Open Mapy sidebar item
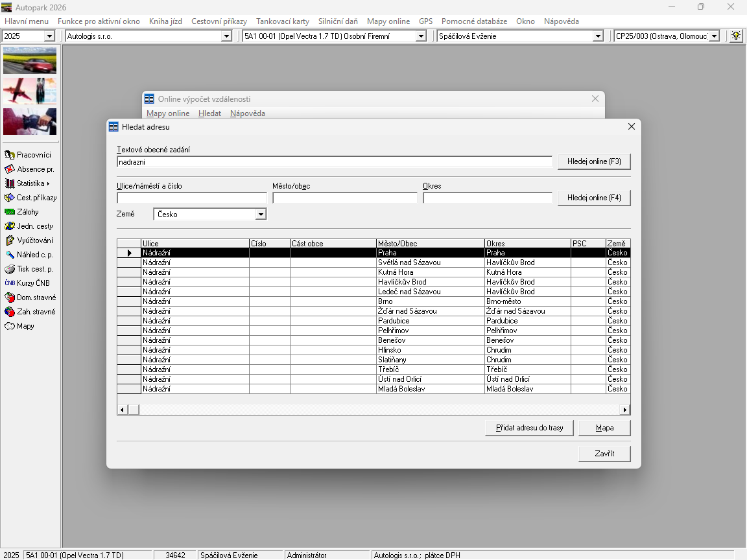The image size is (747, 560). [25, 326]
